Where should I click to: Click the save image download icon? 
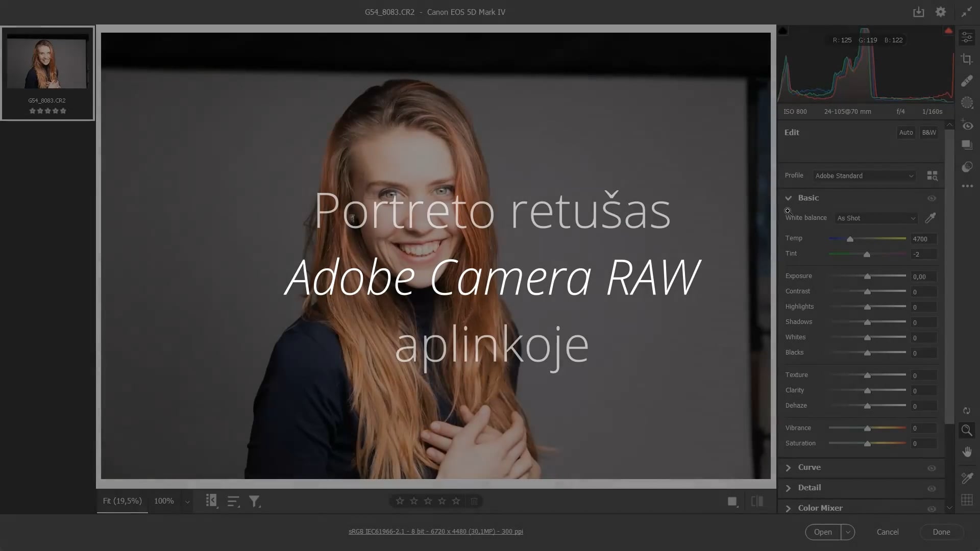(x=918, y=12)
